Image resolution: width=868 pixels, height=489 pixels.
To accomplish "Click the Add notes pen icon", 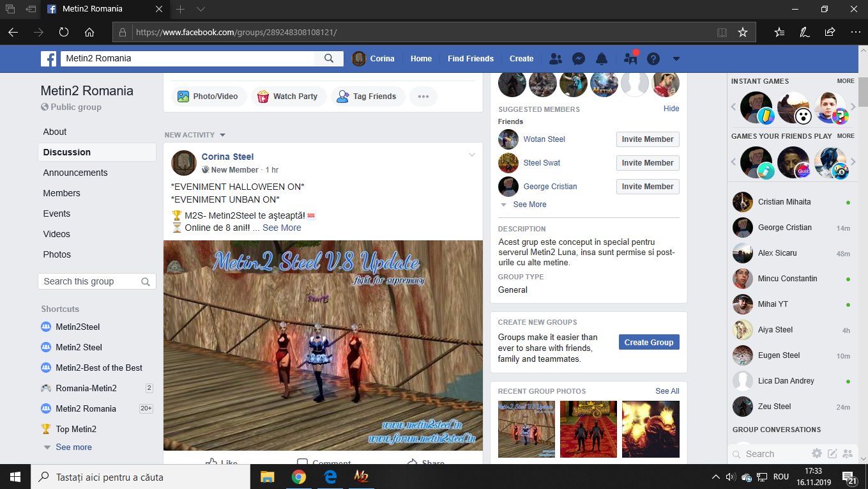I will pyautogui.click(x=805, y=32).
